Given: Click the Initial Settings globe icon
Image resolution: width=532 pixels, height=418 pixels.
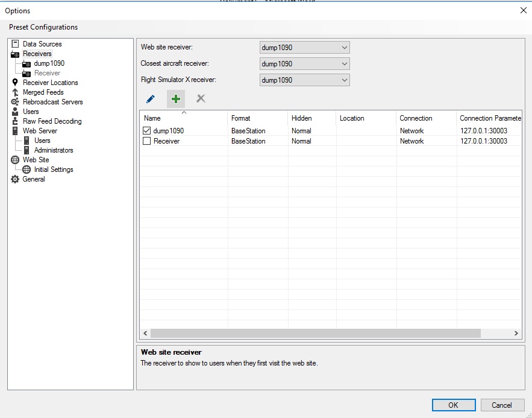Looking at the screenshot, I should pos(27,169).
